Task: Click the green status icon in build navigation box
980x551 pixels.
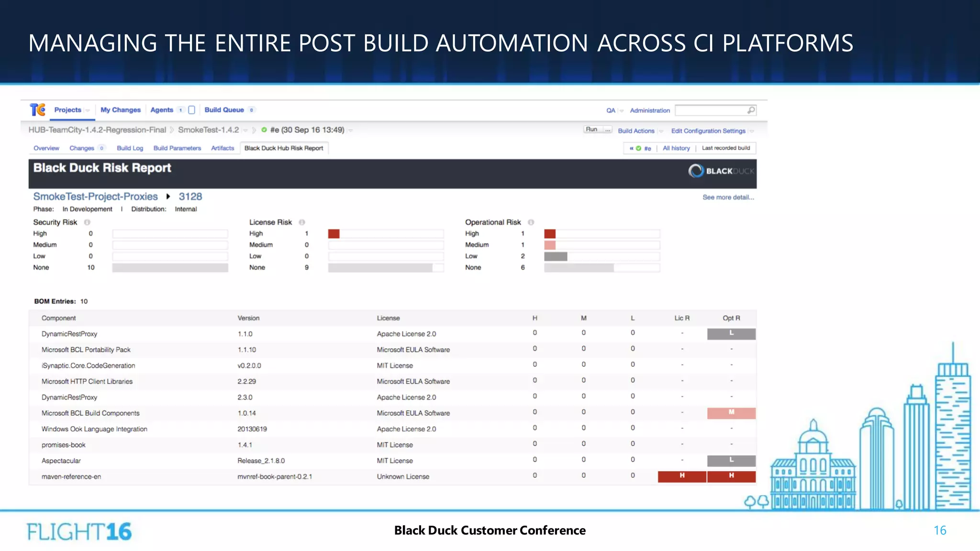Action: (638, 148)
